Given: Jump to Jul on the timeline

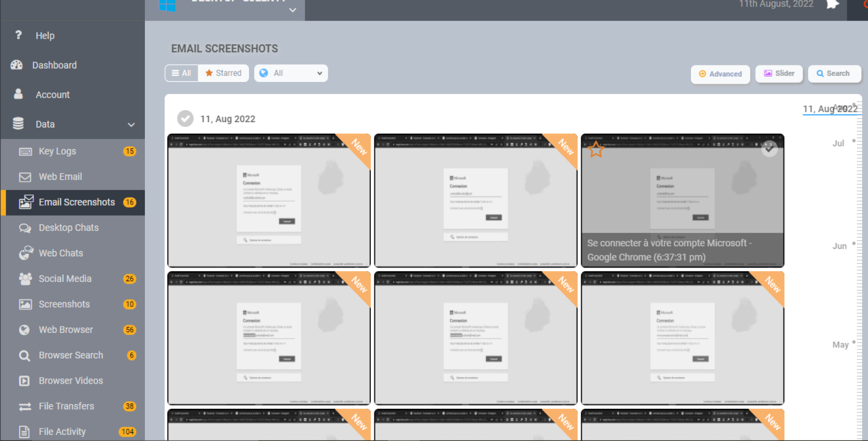Looking at the screenshot, I should (838, 143).
